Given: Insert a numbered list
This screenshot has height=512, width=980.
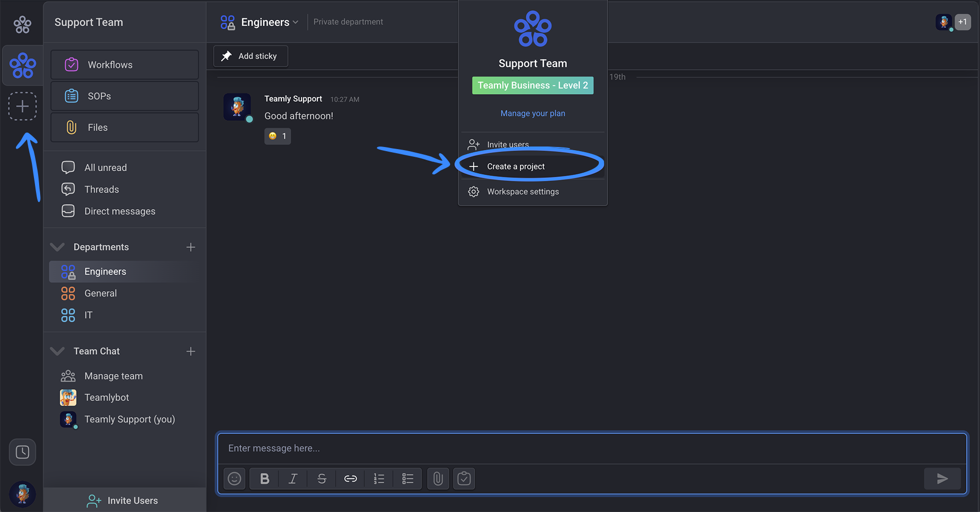Looking at the screenshot, I should pos(379,479).
